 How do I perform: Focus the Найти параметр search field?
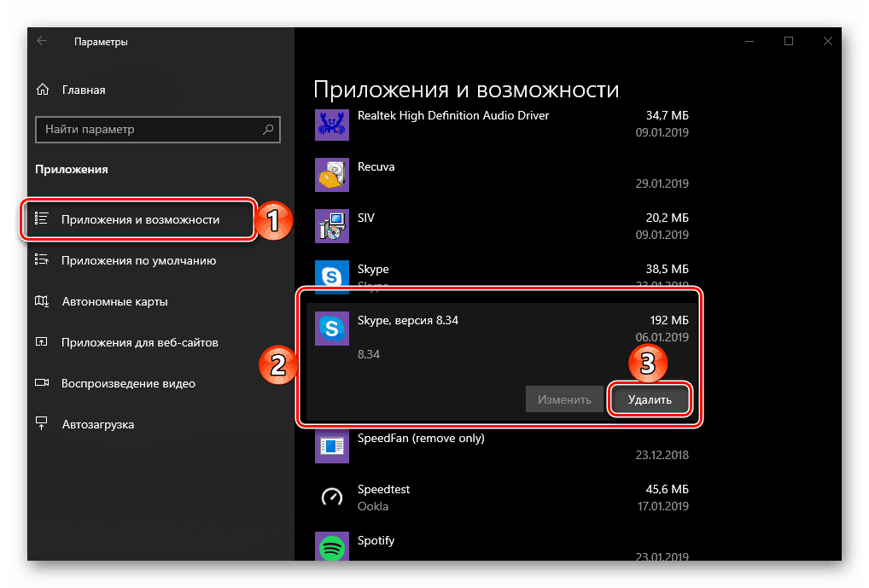(x=157, y=130)
